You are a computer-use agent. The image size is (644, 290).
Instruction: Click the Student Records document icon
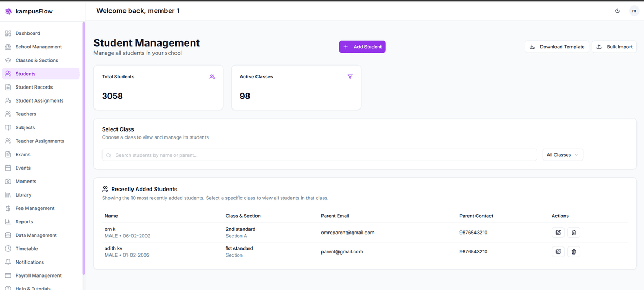8,87
